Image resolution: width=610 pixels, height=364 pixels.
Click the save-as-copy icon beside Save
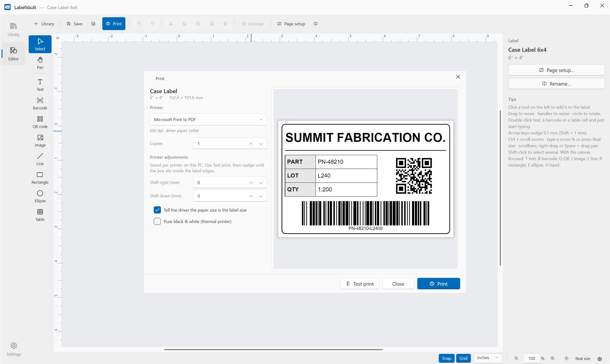[93, 24]
